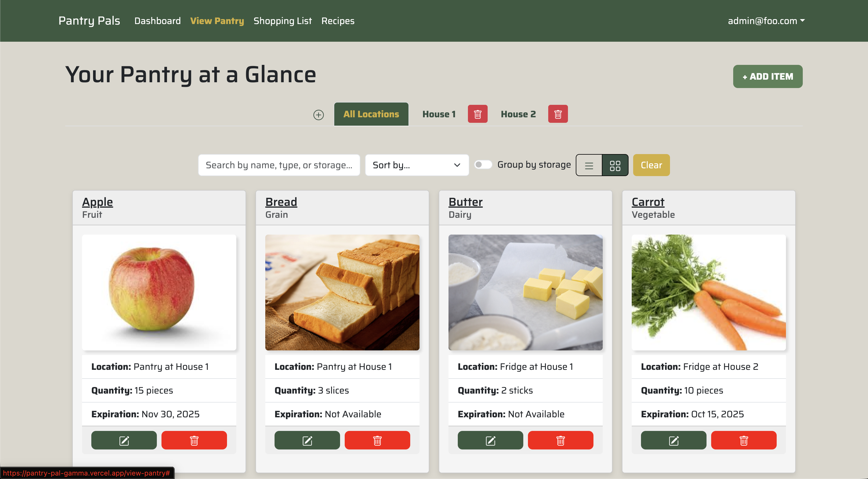Image resolution: width=868 pixels, height=479 pixels.
Task: Select the Dashboard navigation item
Action: click(x=157, y=21)
